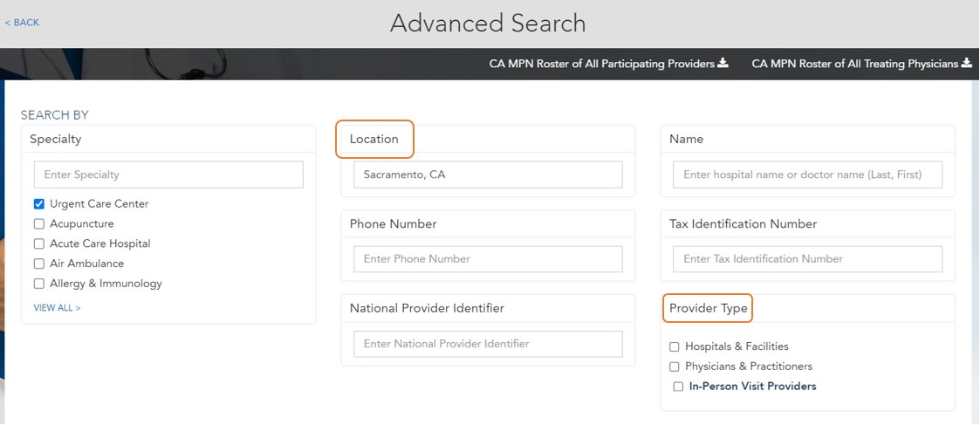This screenshot has width=980, height=425.
Task: Click download icon beside Treating Physicians roster
Action: click(x=966, y=64)
